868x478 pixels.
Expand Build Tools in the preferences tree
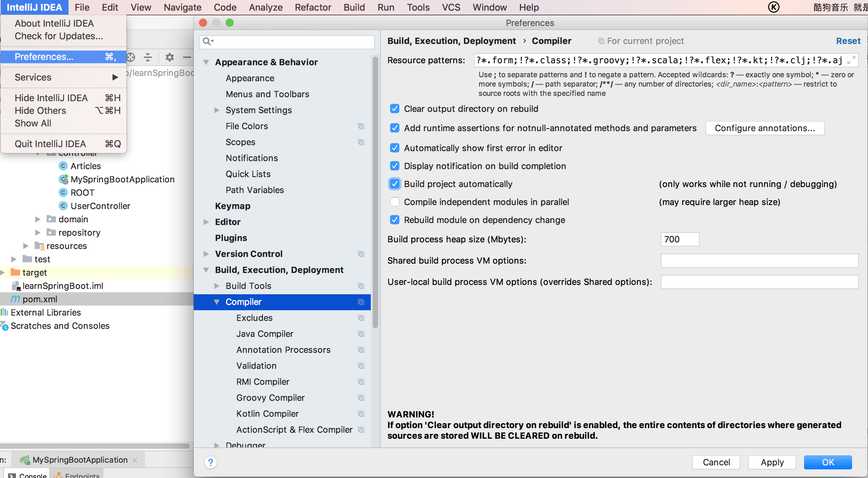[217, 286]
